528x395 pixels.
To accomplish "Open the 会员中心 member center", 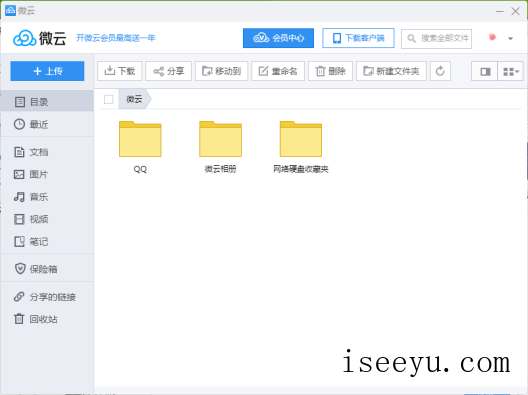I will 278,38.
